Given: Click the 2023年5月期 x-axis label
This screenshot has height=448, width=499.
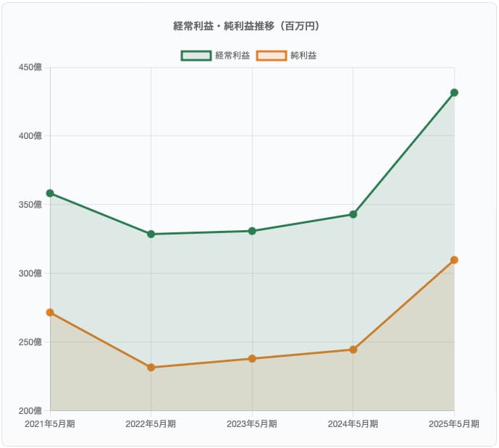Looking at the screenshot, I should (x=252, y=424).
